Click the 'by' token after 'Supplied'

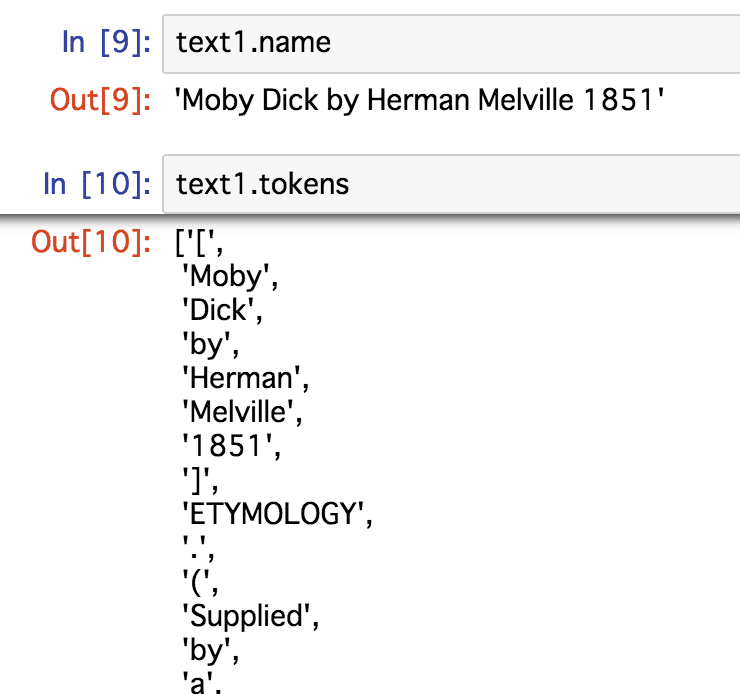click(211, 651)
